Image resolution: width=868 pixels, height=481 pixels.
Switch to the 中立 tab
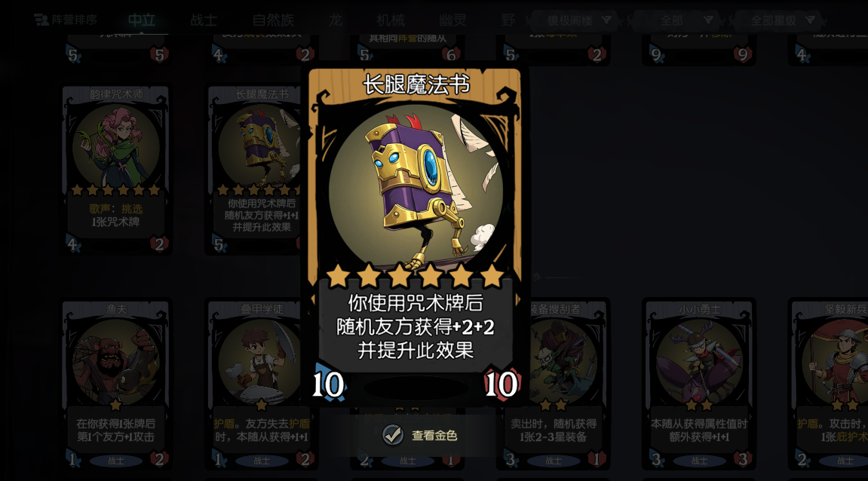pos(142,20)
